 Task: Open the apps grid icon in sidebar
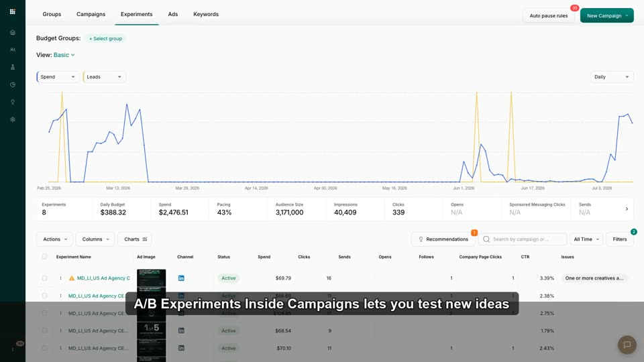[13, 11]
